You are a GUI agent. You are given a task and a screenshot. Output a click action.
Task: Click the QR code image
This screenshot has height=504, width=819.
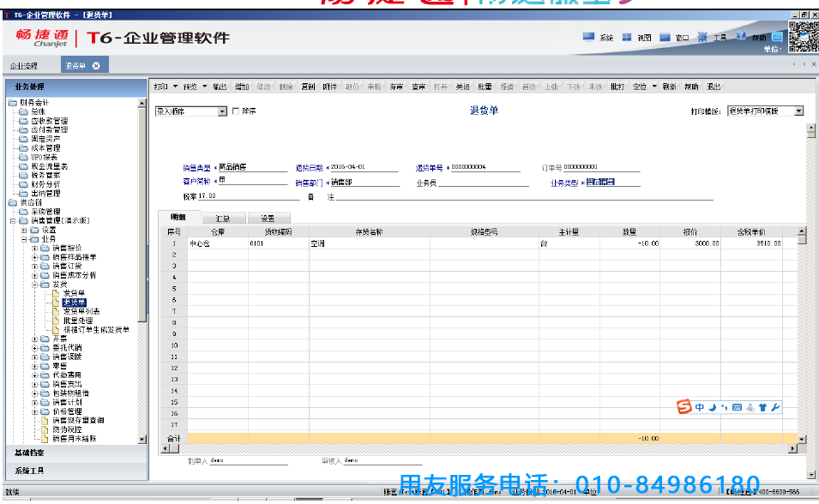tap(804, 36)
